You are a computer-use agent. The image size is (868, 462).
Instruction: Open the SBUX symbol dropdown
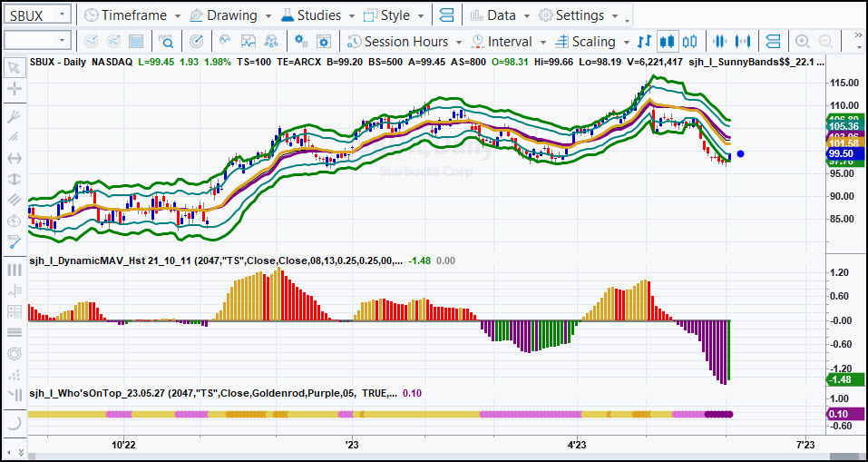63,15
